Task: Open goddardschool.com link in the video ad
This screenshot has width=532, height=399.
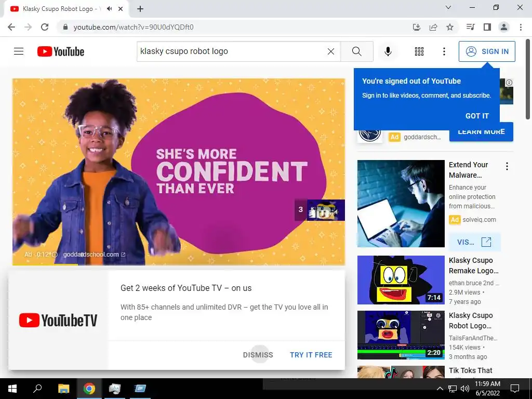Action: tap(94, 255)
